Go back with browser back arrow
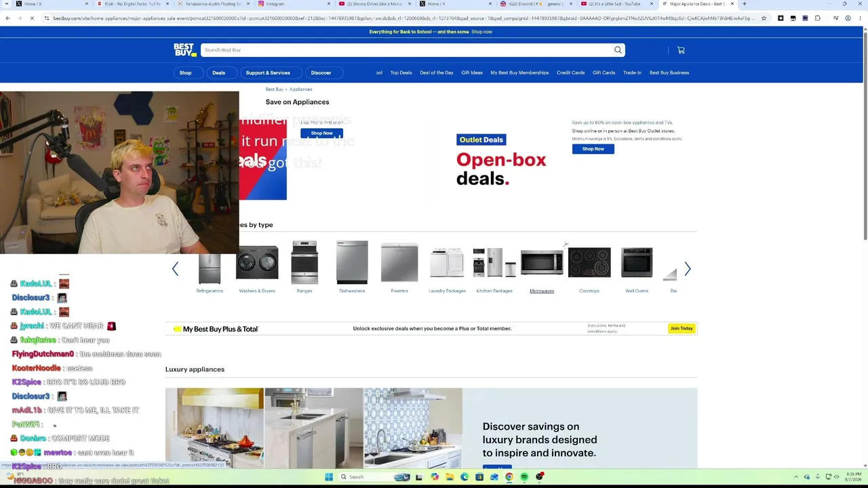Screen dimensions: 868x488 coord(7,18)
